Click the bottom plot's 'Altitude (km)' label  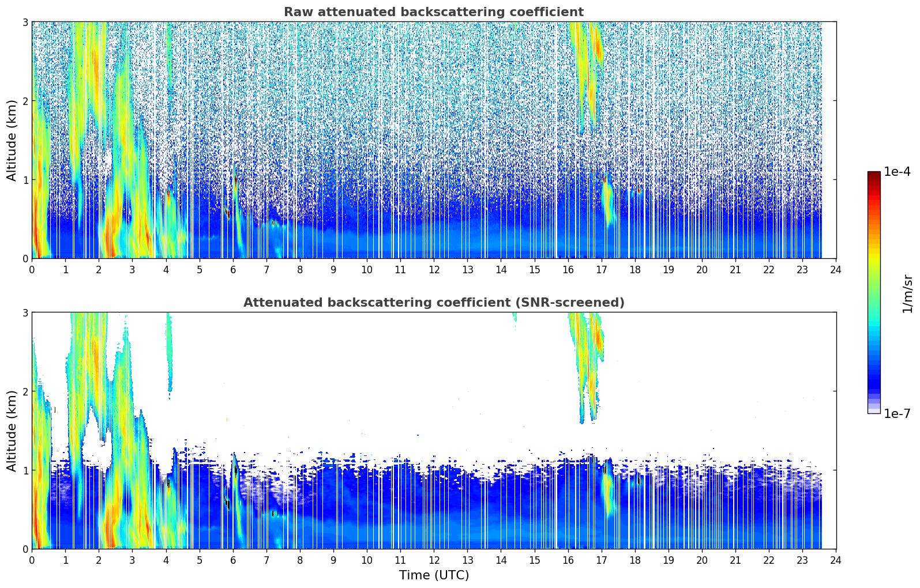coord(12,431)
